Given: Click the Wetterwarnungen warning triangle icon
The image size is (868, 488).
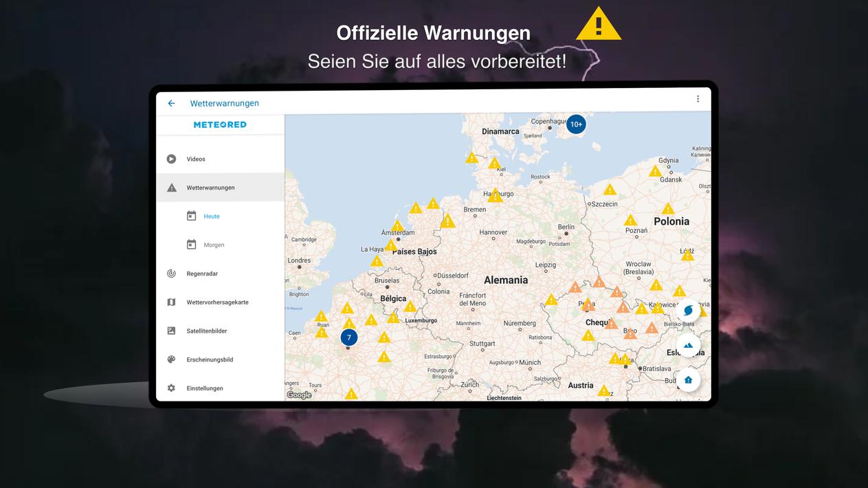Looking at the screenshot, I should (171, 188).
